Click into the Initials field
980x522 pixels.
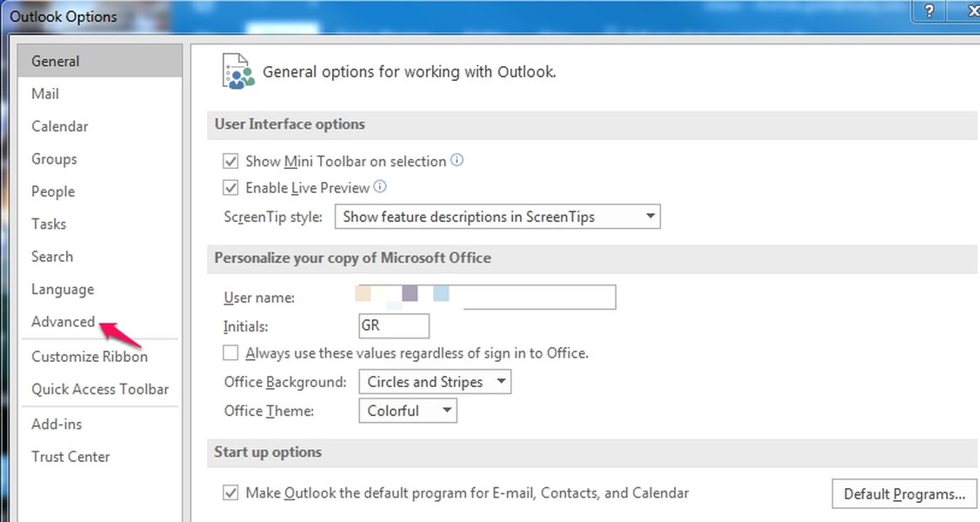click(x=393, y=326)
